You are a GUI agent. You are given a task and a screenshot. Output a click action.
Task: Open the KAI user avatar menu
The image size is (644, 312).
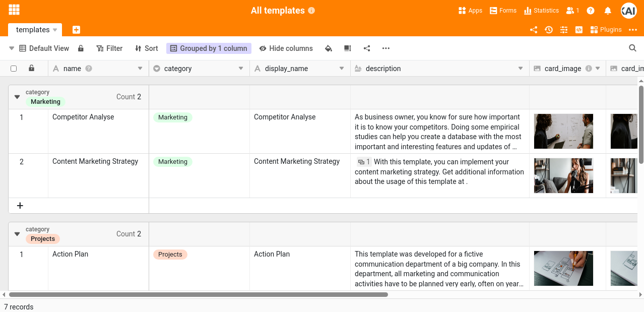[628, 11]
